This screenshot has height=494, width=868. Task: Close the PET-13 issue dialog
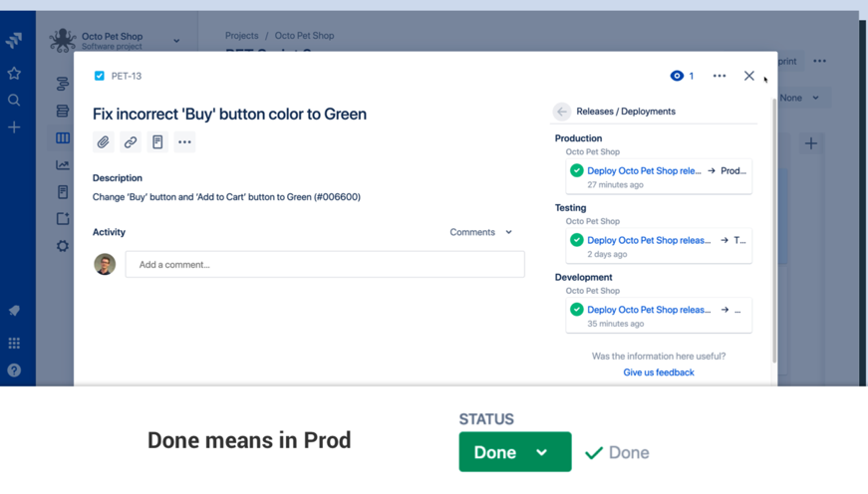pyautogui.click(x=749, y=76)
